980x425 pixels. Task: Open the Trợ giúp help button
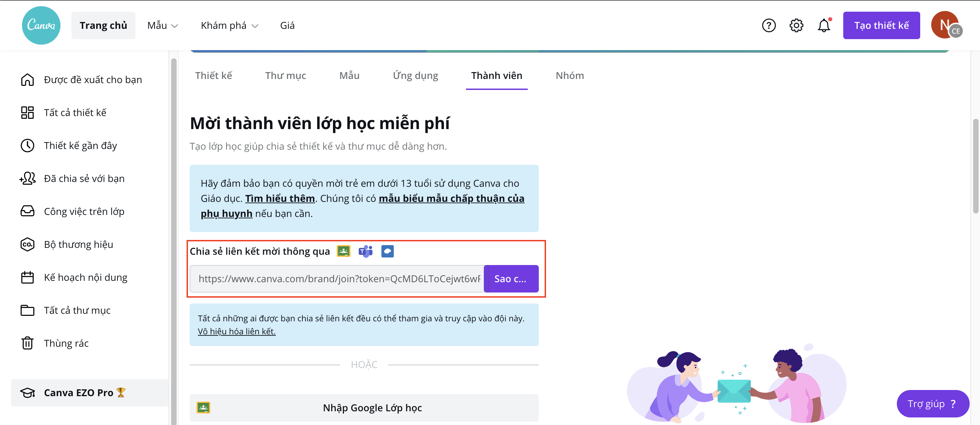pyautogui.click(x=933, y=404)
